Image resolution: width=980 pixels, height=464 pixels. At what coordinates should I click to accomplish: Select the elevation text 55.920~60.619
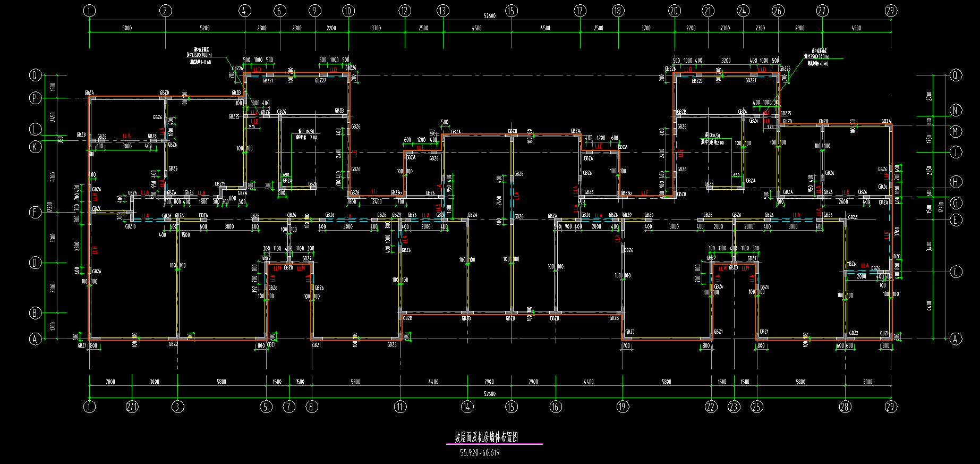tap(480, 453)
